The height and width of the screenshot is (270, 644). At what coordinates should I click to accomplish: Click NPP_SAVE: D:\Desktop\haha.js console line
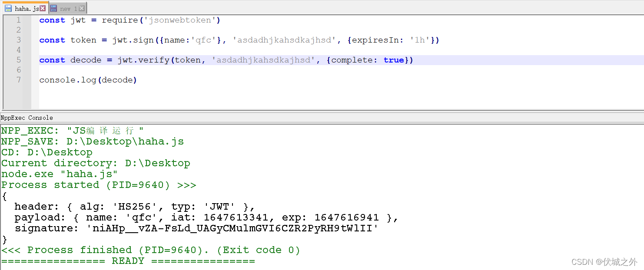[x=93, y=142]
